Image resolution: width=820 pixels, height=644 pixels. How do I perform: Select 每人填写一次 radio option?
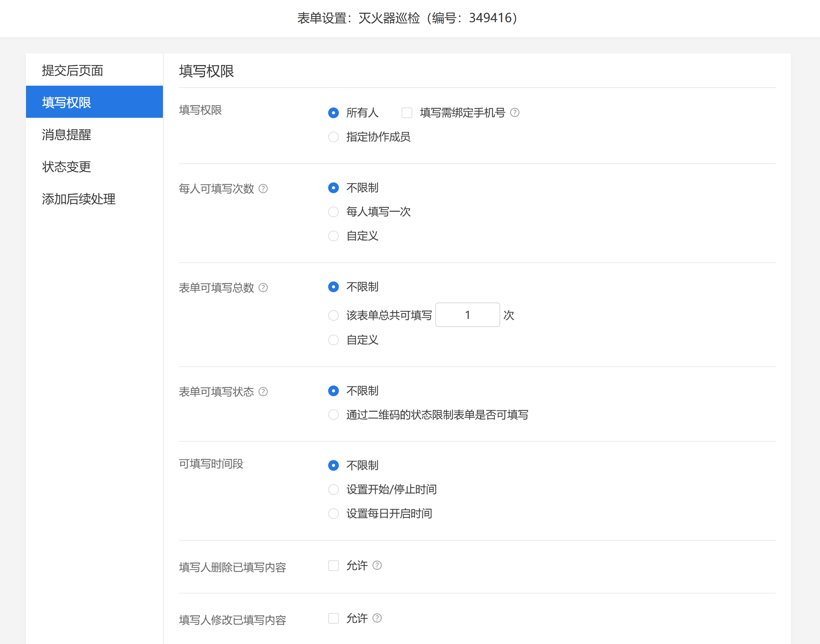(x=334, y=212)
